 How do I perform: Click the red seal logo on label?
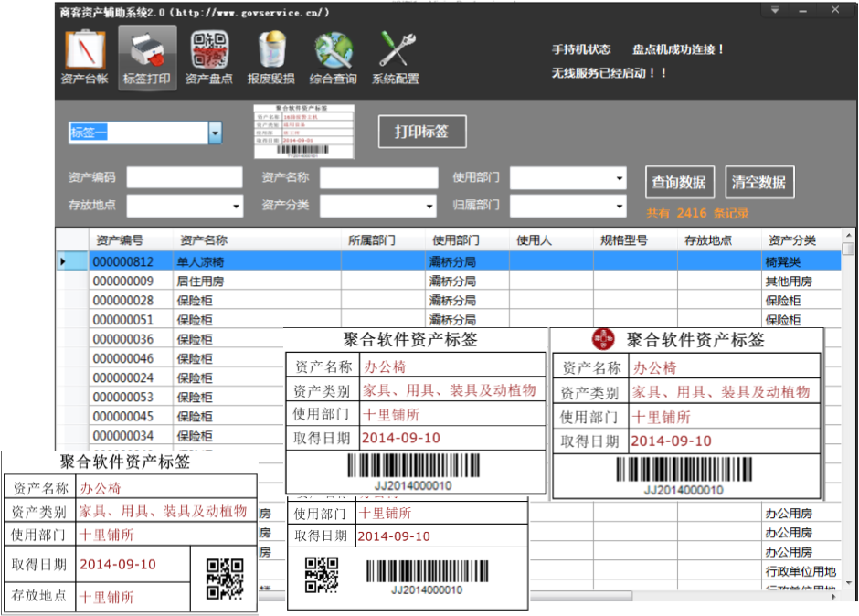click(604, 339)
